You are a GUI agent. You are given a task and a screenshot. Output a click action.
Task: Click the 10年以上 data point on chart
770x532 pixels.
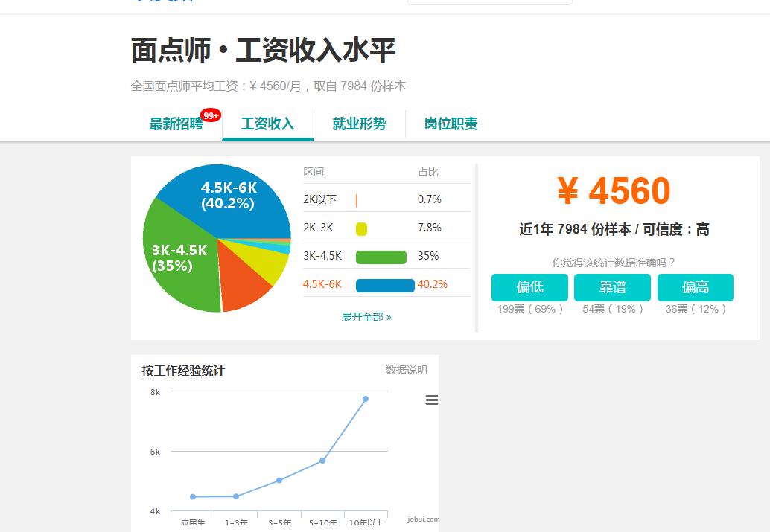364,399
